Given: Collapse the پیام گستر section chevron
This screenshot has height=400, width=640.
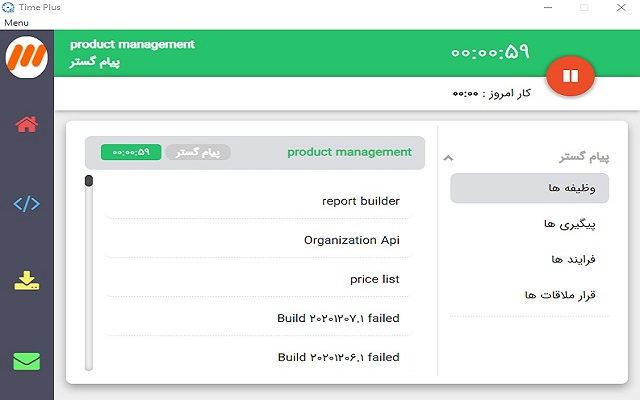Looking at the screenshot, I should point(449,158).
